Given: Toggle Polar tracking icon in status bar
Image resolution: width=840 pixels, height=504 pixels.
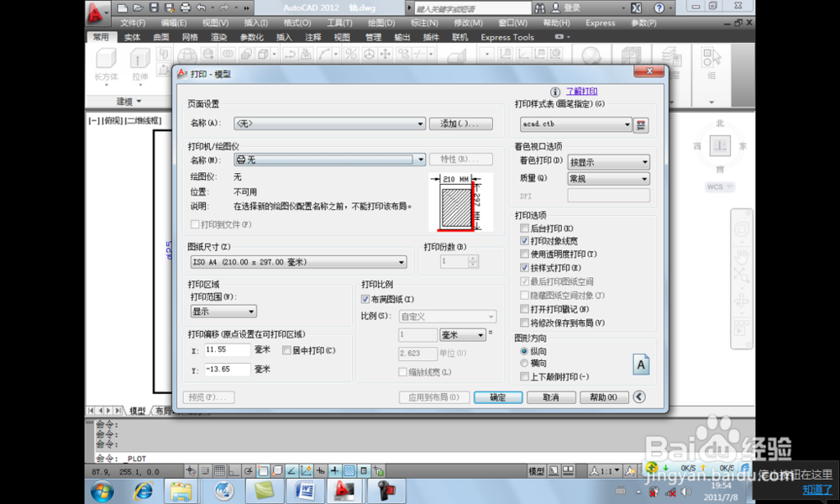Looking at the screenshot, I should [x=248, y=470].
